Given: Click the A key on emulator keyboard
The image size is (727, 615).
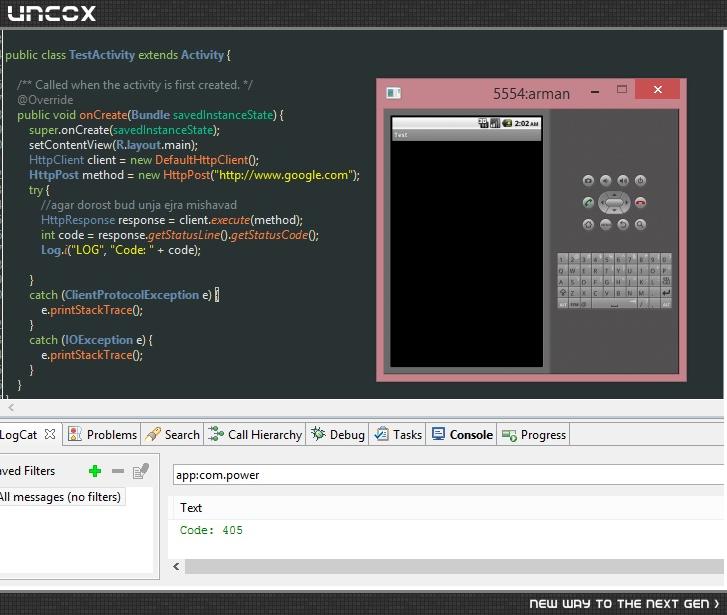Looking at the screenshot, I should tap(562, 282).
